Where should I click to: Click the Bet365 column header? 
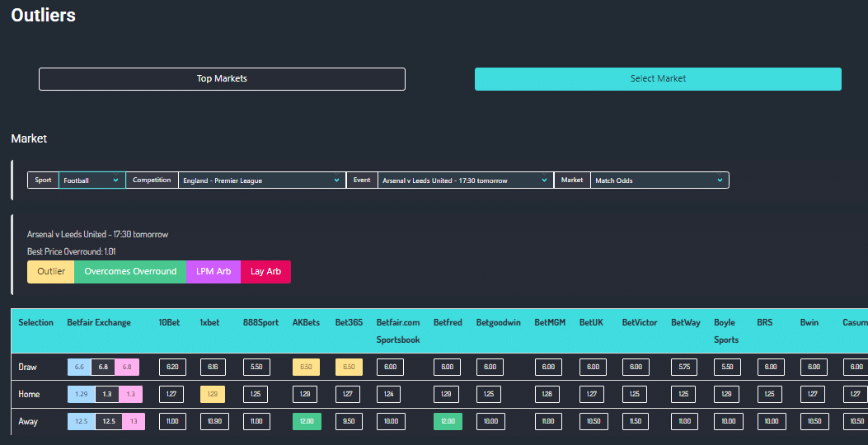click(x=349, y=323)
